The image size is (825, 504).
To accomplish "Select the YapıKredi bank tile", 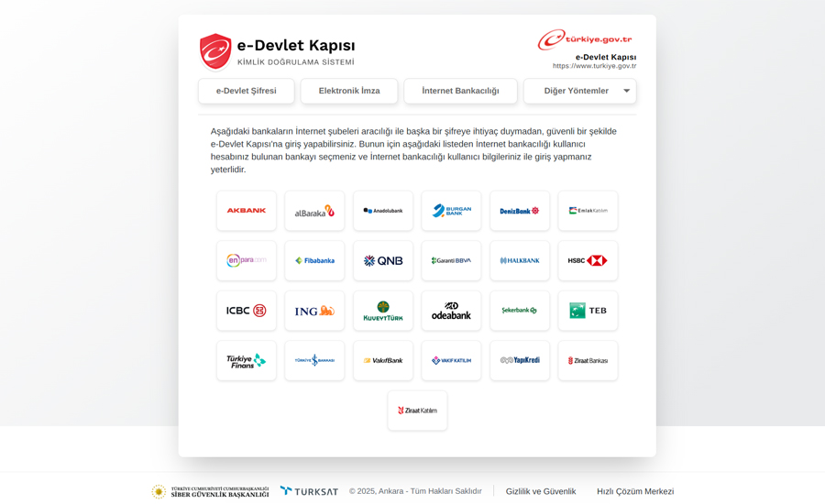I will [520, 360].
